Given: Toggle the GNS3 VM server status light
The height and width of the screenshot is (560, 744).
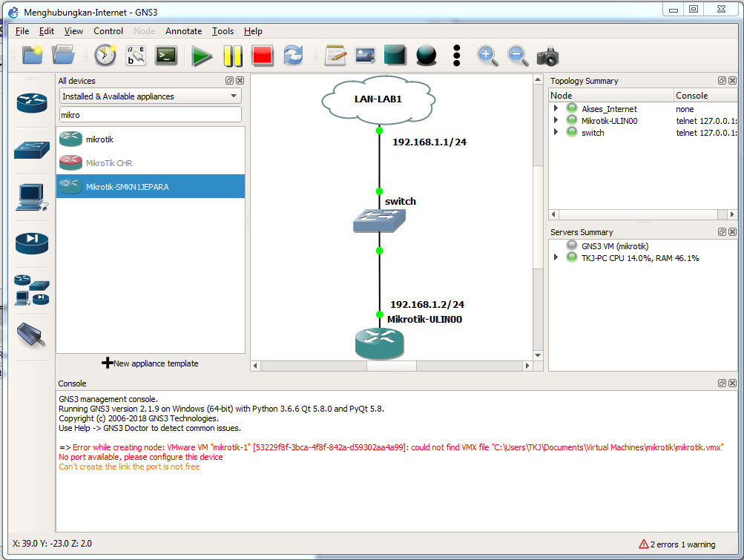Looking at the screenshot, I should (x=570, y=245).
